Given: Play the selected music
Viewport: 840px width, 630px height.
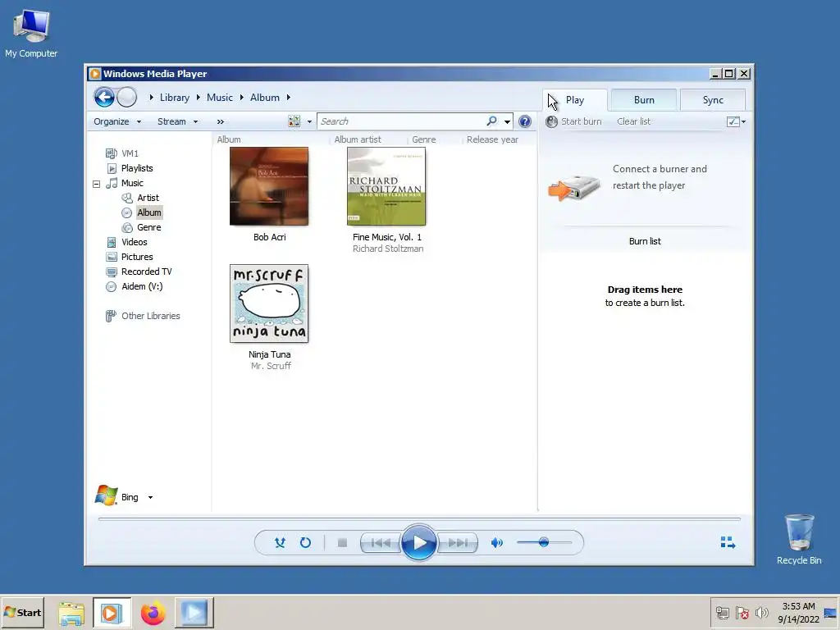Looking at the screenshot, I should (x=418, y=543).
